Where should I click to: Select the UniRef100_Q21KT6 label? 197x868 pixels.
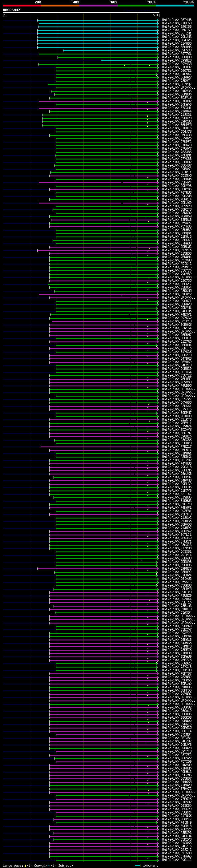(177, 419)
